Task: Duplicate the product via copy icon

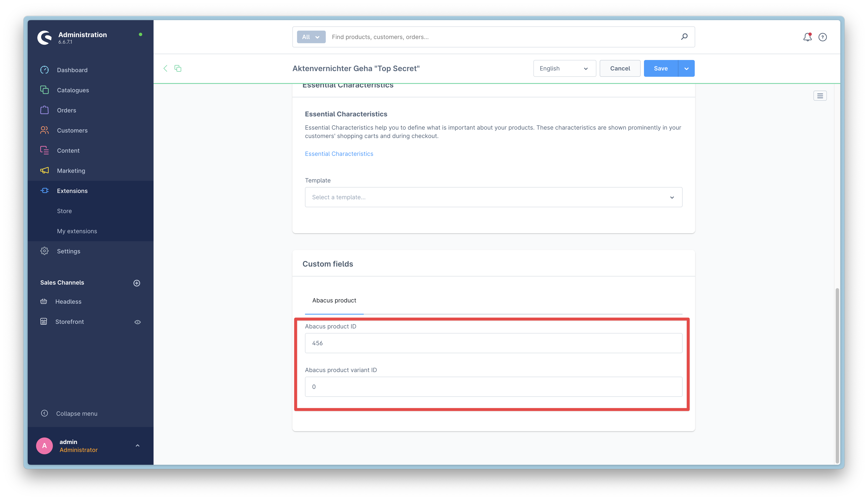Action: tap(178, 68)
